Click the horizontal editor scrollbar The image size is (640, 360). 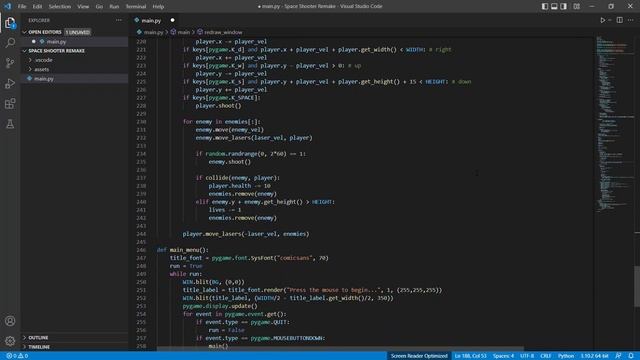pyautogui.click(x=340, y=349)
